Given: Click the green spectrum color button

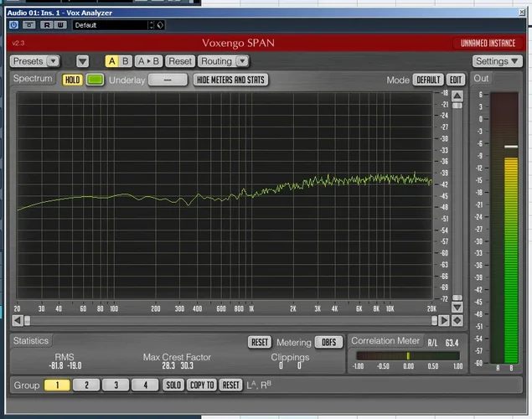Looking at the screenshot, I should pos(95,80).
